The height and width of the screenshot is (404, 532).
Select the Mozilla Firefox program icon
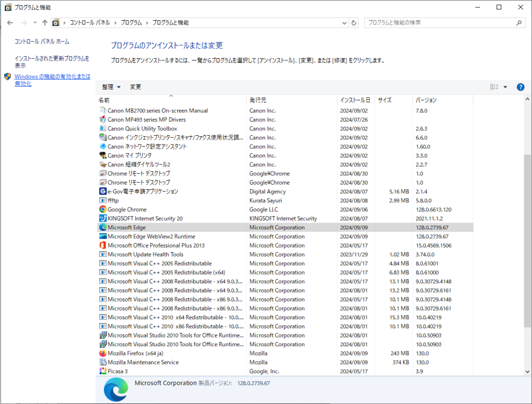pyautogui.click(x=102, y=354)
